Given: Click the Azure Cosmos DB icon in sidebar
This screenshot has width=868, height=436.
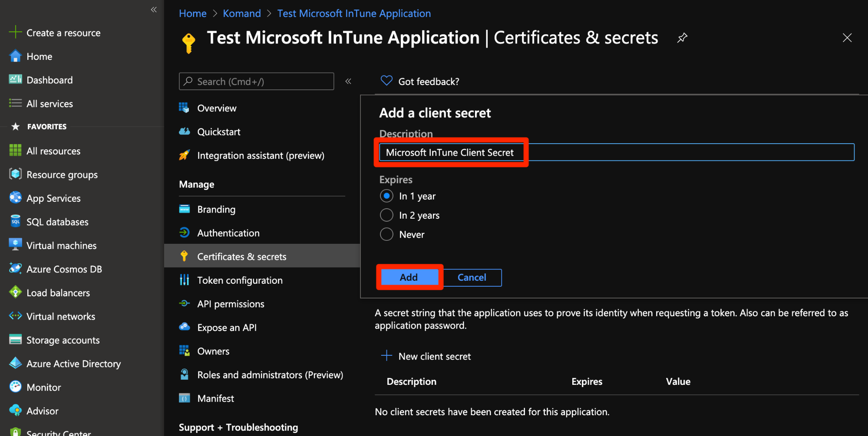Looking at the screenshot, I should click(x=16, y=269).
